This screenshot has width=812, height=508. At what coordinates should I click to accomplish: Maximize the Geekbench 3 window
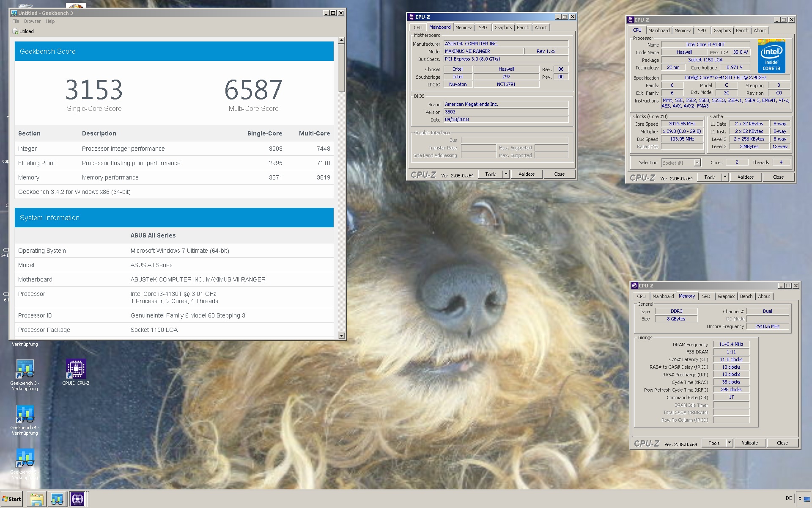point(333,13)
